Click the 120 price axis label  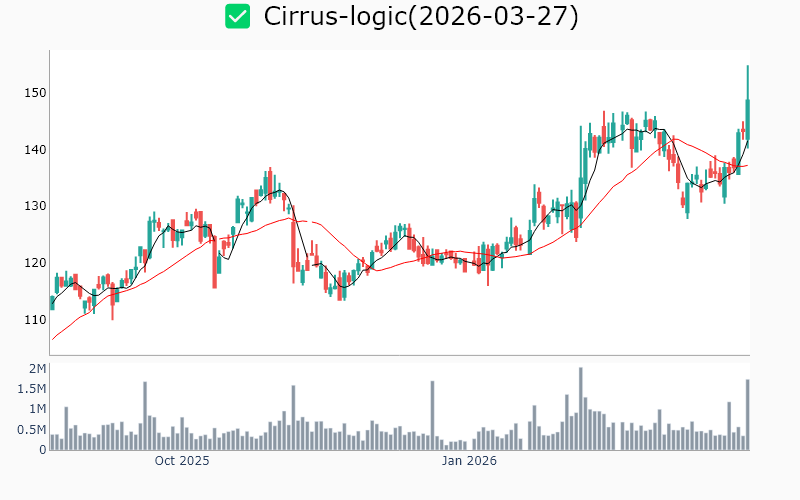(35, 263)
